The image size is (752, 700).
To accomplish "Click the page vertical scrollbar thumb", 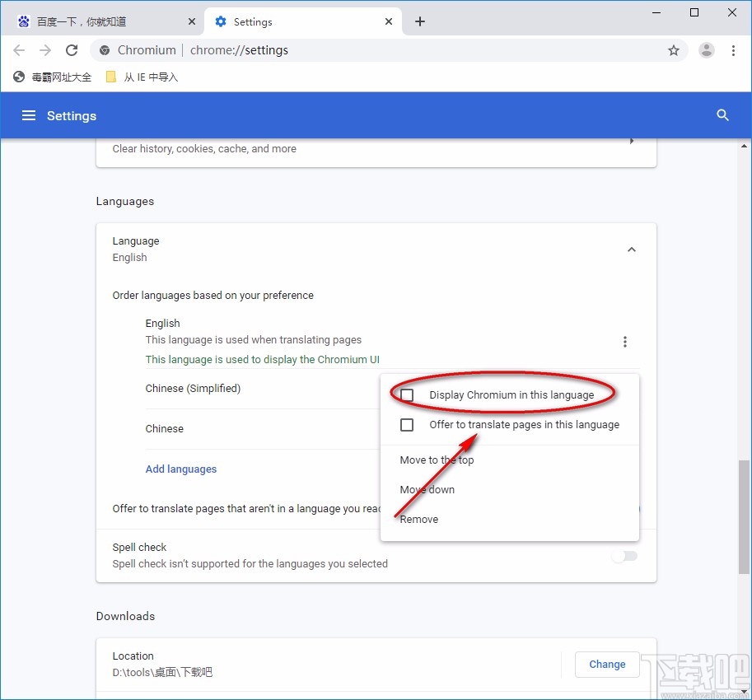I will pos(744,517).
